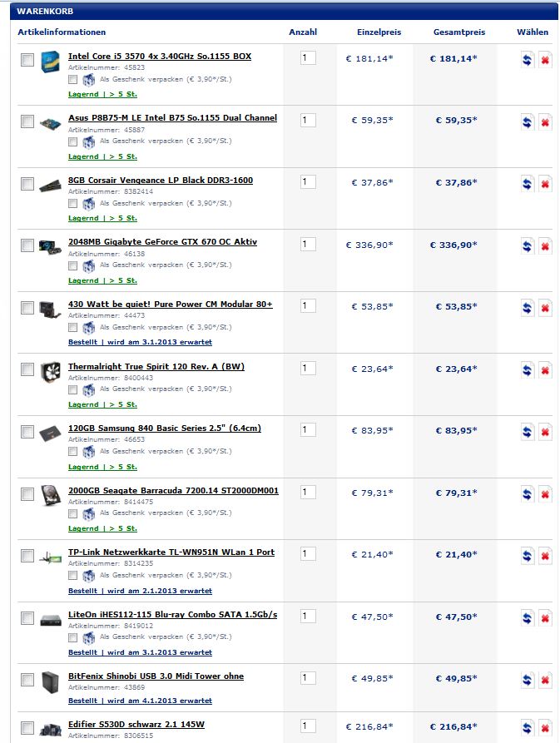Viewport: 560px width, 743px height.
Task: Check selection box for Edifier S530D speakers
Action: [27, 727]
